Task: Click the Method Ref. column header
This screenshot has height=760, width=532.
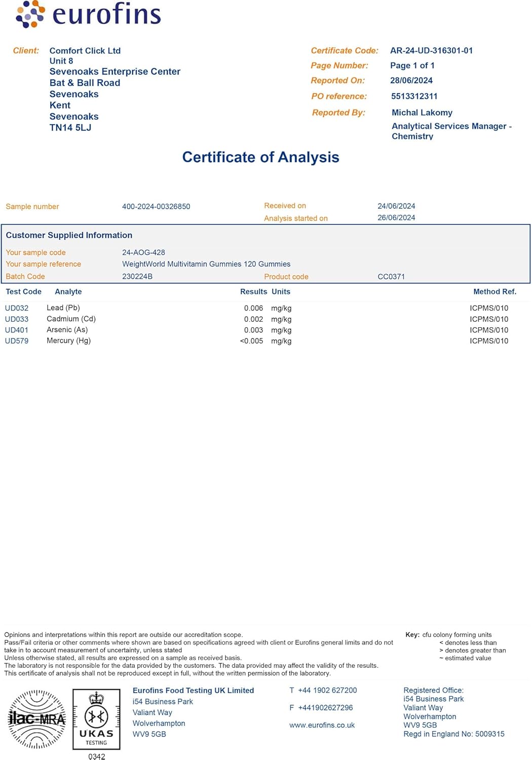Action: coord(495,292)
